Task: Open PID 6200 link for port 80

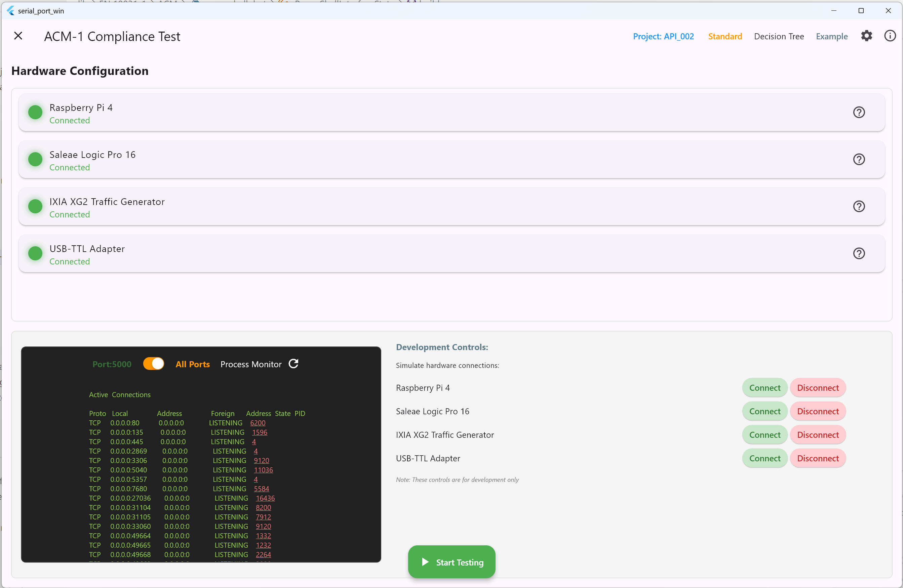Action: coord(258,423)
